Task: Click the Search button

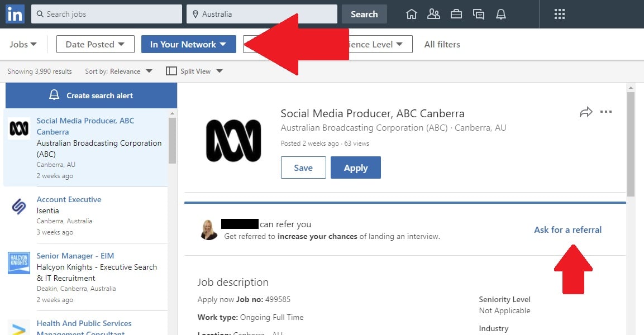Action: [x=364, y=15]
